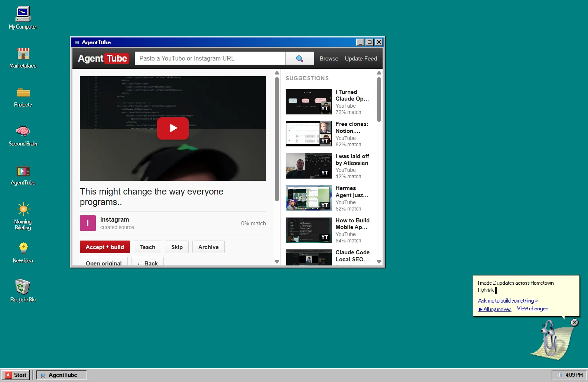The height and width of the screenshot is (382, 588).
Task: Click the 'Ask me to build something »' link
Action: click(x=508, y=301)
